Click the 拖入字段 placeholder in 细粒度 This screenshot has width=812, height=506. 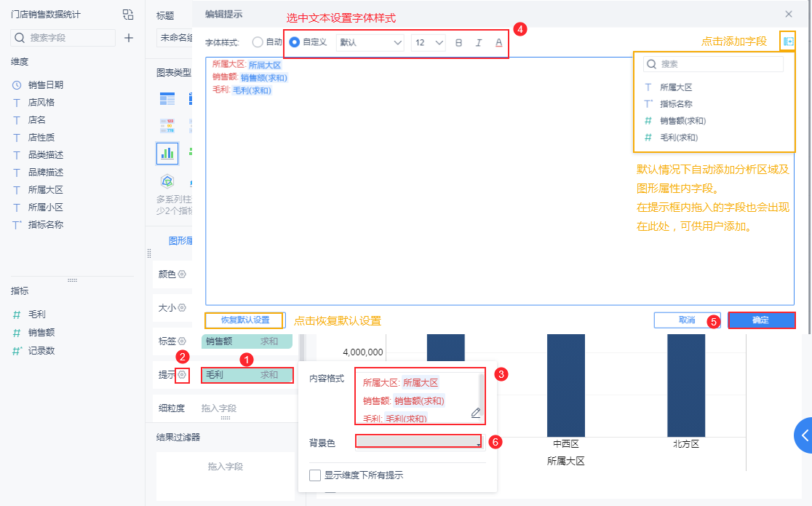tap(218, 408)
